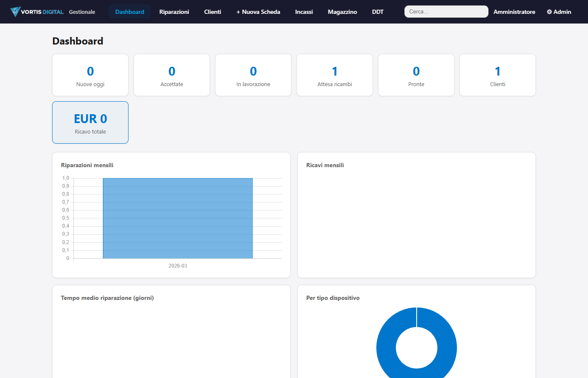Viewport: 588px width, 378px height.
Task: Select the Dashboard tab in the navbar
Action: click(x=129, y=12)
